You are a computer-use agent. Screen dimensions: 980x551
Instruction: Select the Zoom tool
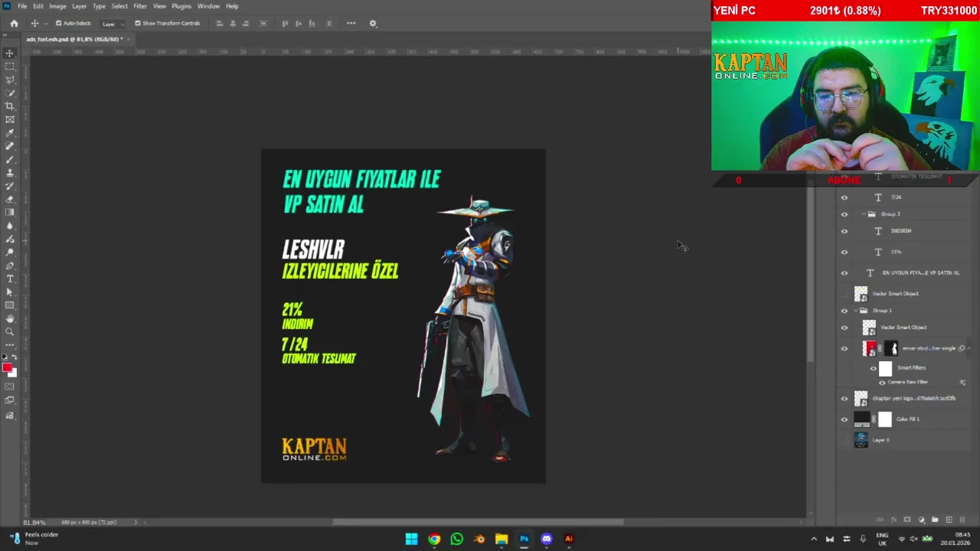pos(10,331)
